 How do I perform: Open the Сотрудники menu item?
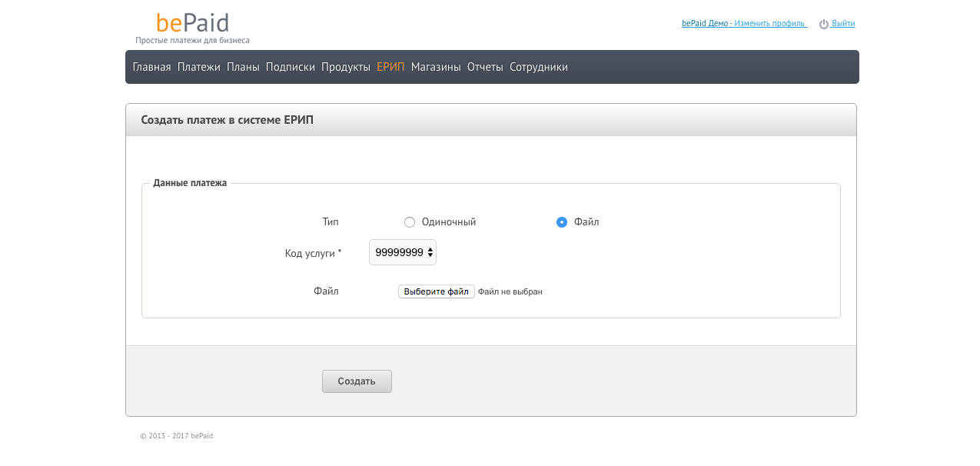click(x=539, y=67)
